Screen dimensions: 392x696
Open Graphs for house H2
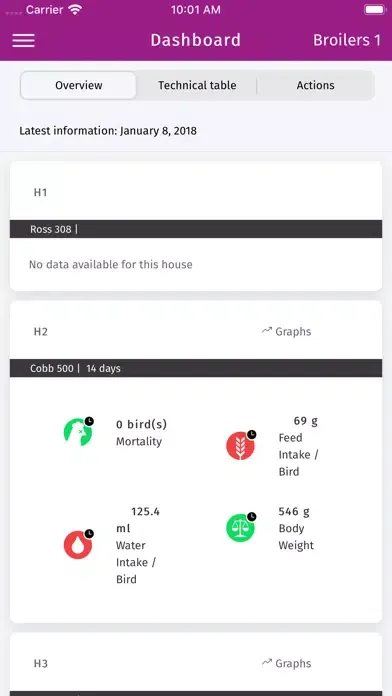pyautogui.click(x=286, y=332)
